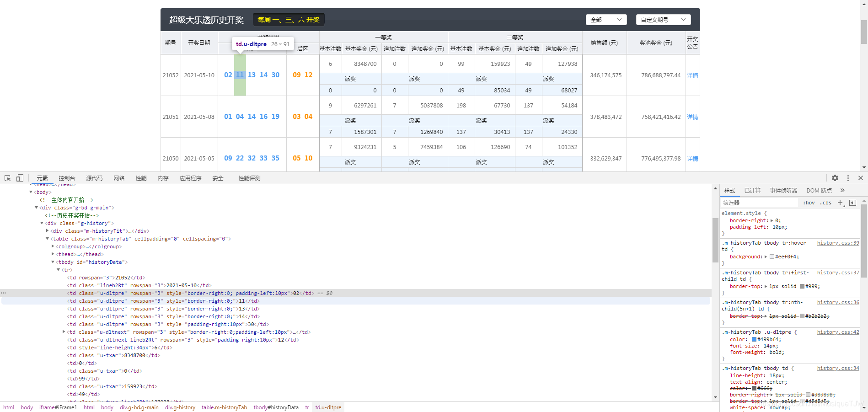Close the DevTools panel

click(x=860, y=178)
